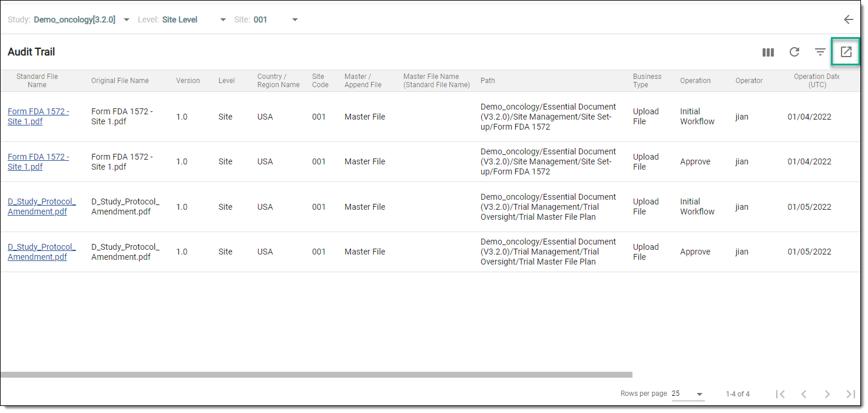This screenshot has height=413, width=868.
Task: Select Initial Workflow cell in Form FDA row
Action: 697,117
